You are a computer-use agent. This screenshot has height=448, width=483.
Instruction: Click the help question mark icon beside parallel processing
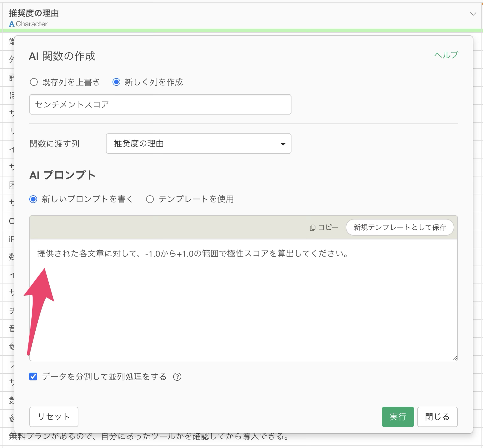tap(178, 377)
